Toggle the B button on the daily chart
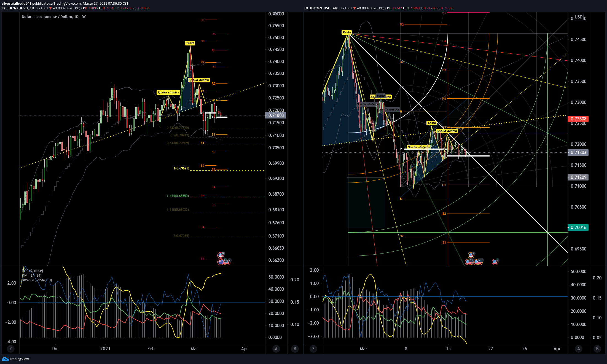Screen dimensions: 607x364 pyautogui.click(x=295, y=349)
